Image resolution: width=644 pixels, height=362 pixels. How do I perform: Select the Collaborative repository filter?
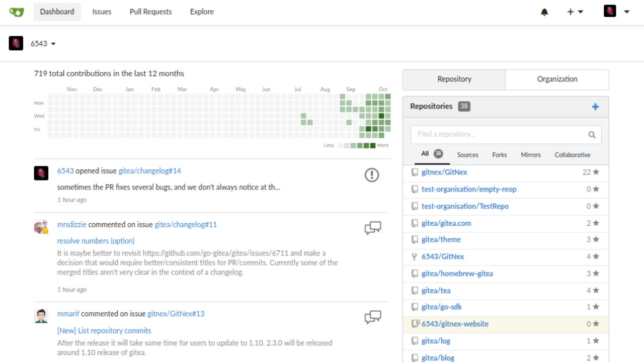(x=572, y=155)
